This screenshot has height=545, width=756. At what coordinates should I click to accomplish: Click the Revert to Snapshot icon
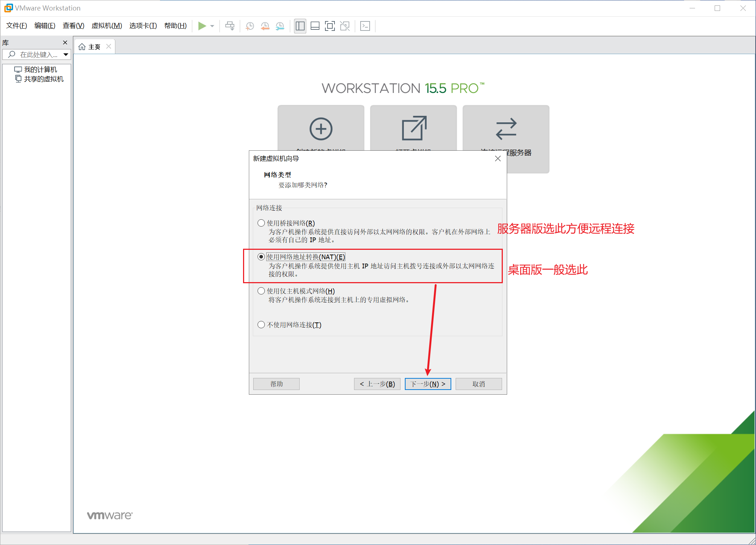tap(265, 26)
